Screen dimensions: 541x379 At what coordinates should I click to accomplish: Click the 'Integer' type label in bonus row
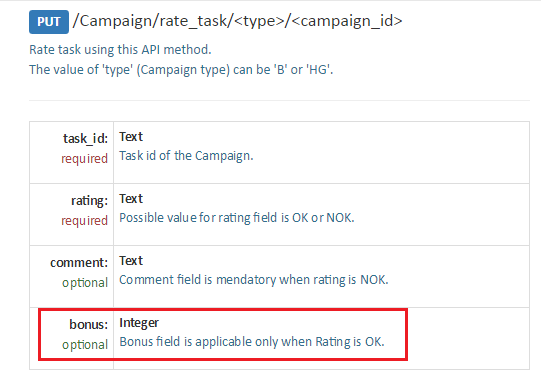click(x=139, y=323)
